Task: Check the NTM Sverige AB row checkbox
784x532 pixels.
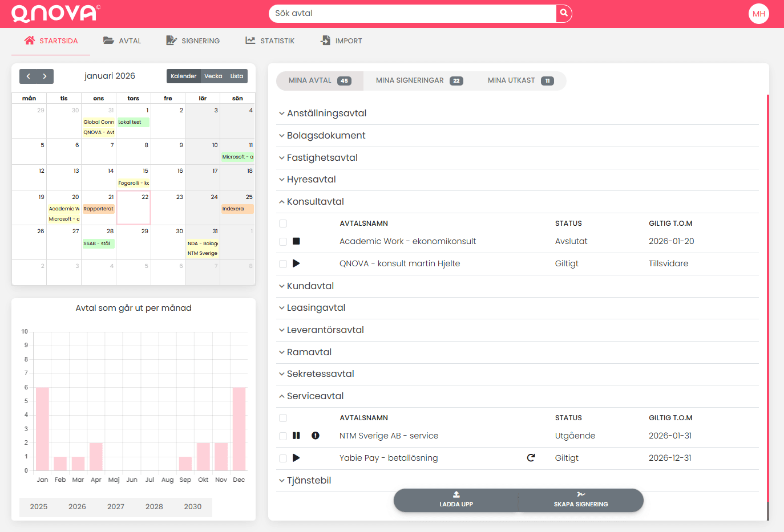Action: click(283, 436)
